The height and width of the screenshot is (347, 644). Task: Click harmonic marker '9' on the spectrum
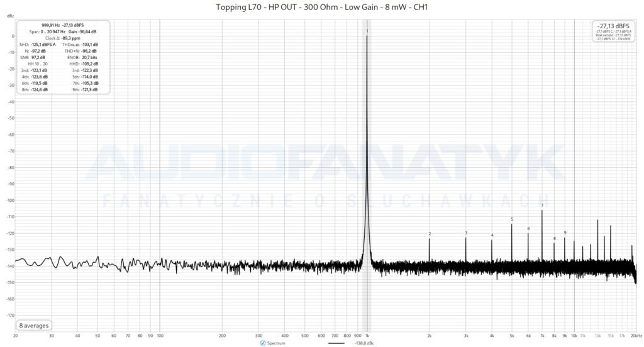click(565, 233)
